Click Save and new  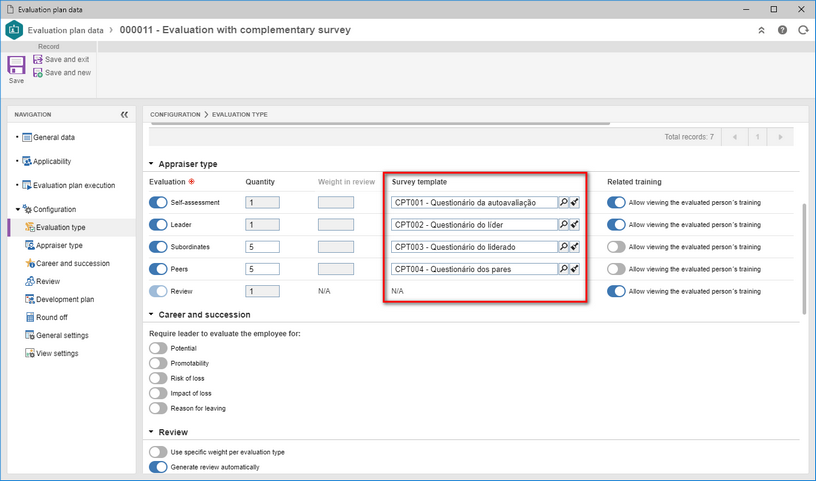click(62, 73)
